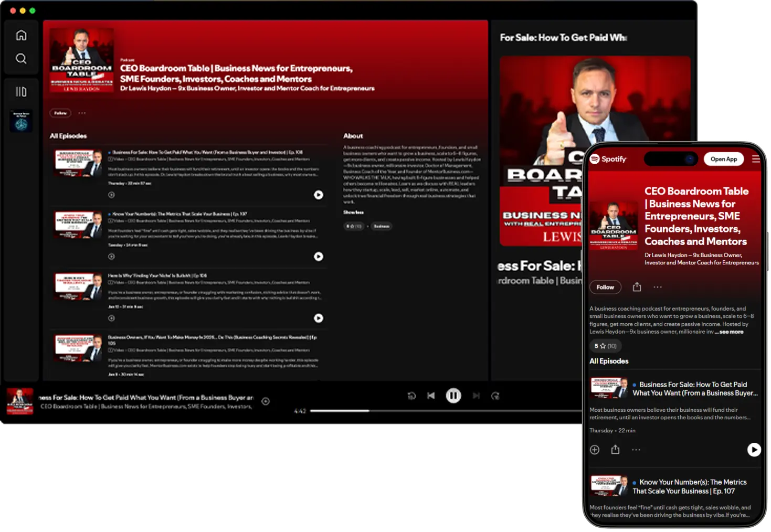Add the Business For Sale episode on phone
Viewport: 771px width, 532px height.
(x=595, y=450)
